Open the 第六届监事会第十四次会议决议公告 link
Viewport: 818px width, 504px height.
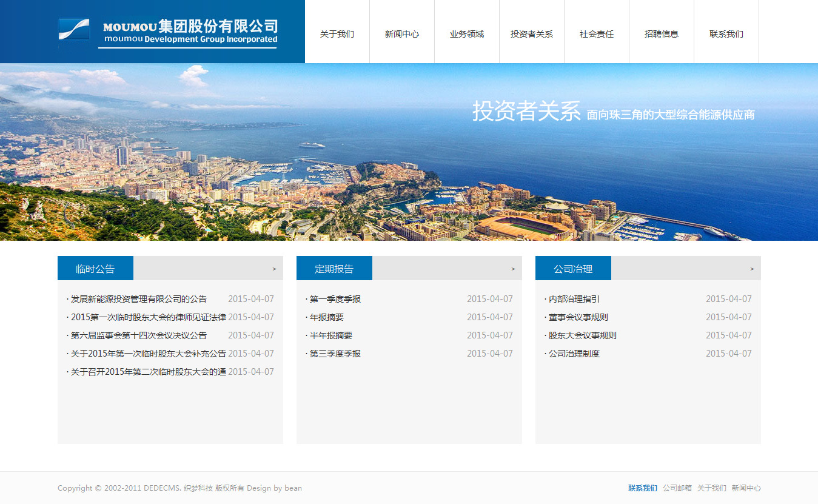click(139, 335)
